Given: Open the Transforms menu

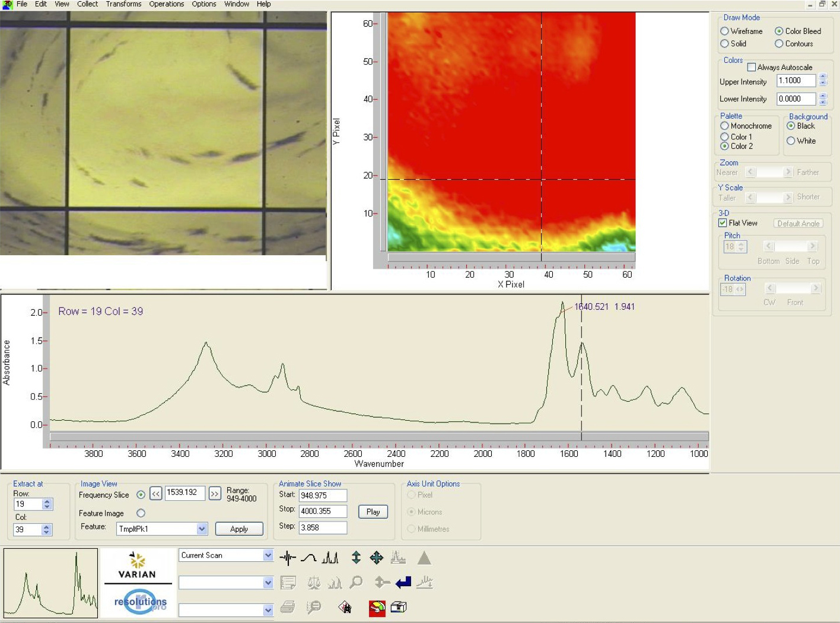Looking at the screenshot, I should pos(123,4).
